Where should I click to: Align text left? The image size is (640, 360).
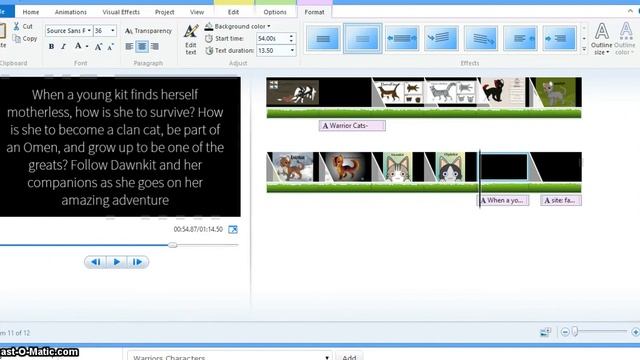click(129, 47)
